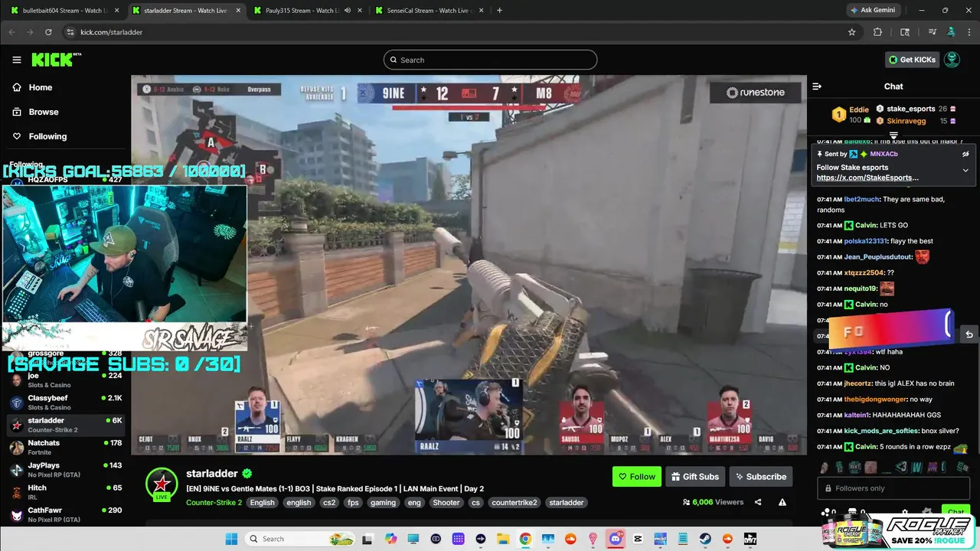This screenshot has width=980, height=551.
Task: Open Google Chrome from the taskbar
Action: [x=525, y=539]
